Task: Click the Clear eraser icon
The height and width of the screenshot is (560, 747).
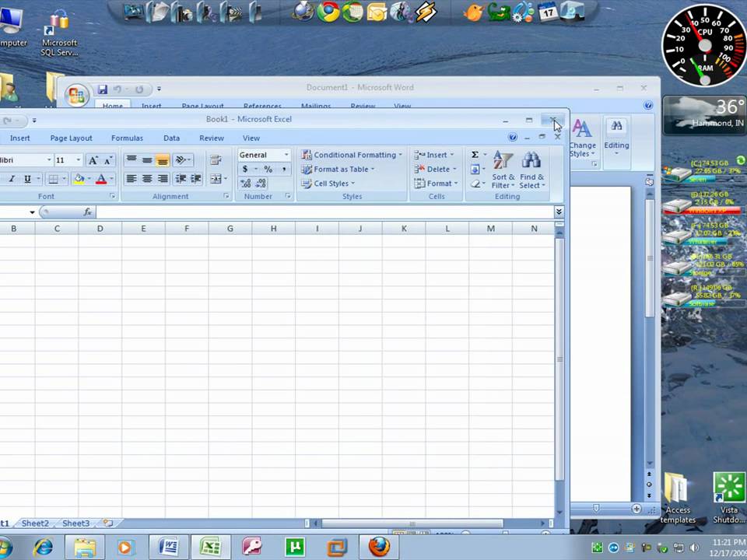Action: [475, 184]
